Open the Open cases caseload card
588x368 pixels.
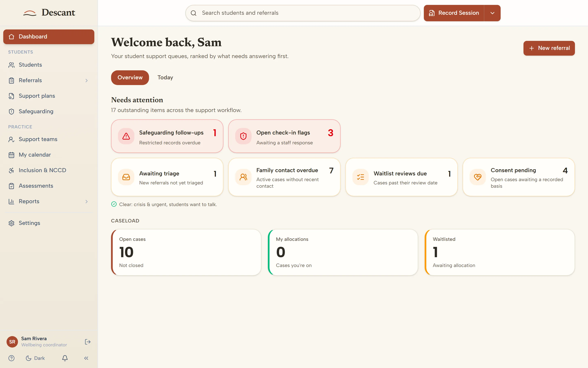click(186, 252)
